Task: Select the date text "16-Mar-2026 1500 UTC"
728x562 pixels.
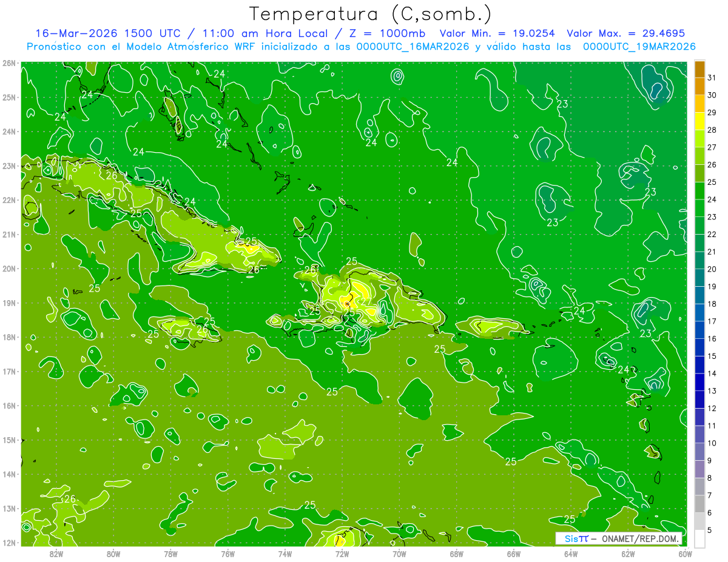Action: click(x=107, y=33)
